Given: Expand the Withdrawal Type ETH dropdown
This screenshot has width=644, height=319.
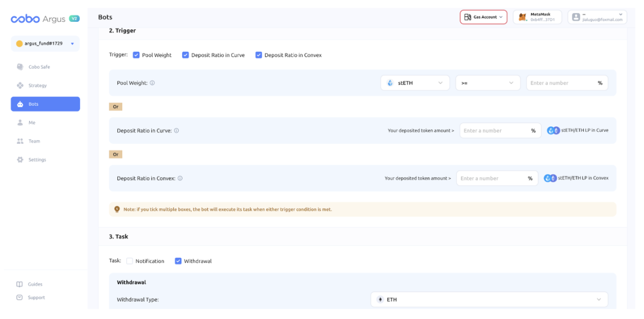Looking at the screenshot, I should pyautogui.click(x=489, y=300).
